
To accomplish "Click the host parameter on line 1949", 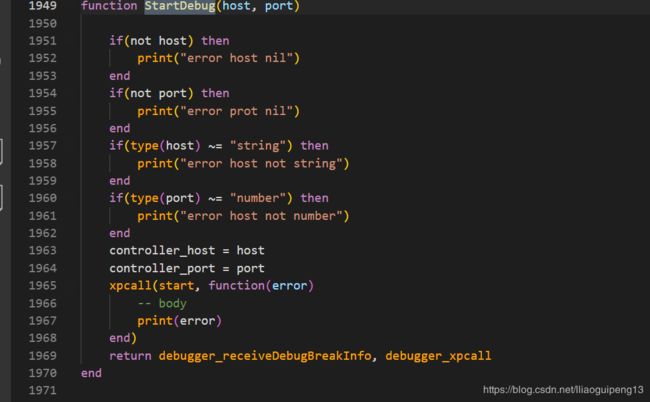I will point(236,6).
